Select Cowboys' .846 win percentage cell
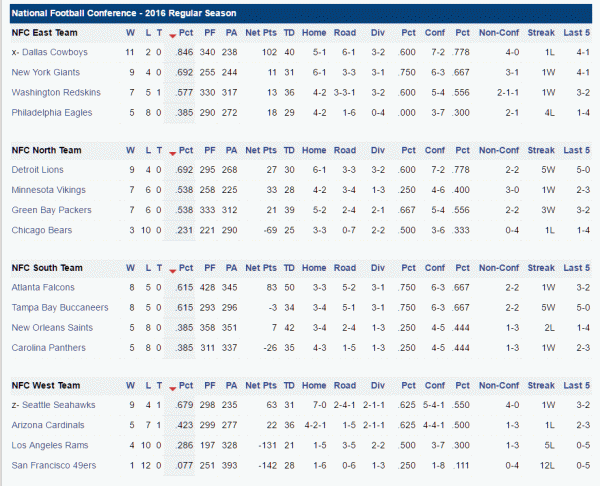 point(184,52)
